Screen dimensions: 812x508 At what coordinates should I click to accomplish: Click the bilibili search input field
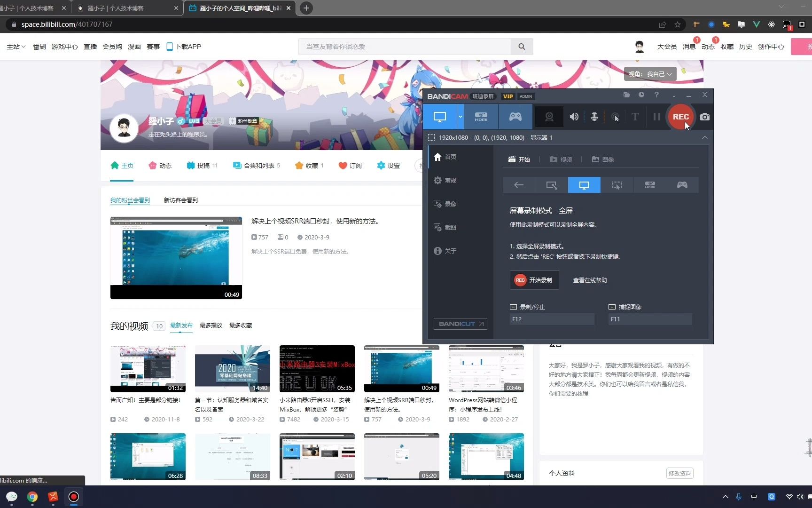click(405, 47)
